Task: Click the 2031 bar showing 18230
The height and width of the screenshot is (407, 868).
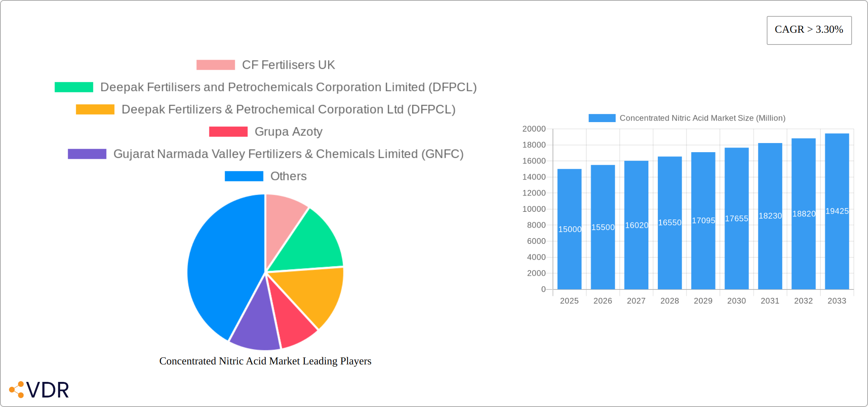Action: 770,216
